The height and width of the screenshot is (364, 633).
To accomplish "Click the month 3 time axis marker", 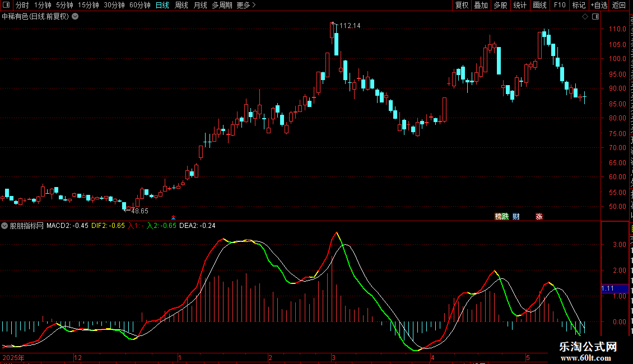I will pyautogui.click(x=333, y=357).
